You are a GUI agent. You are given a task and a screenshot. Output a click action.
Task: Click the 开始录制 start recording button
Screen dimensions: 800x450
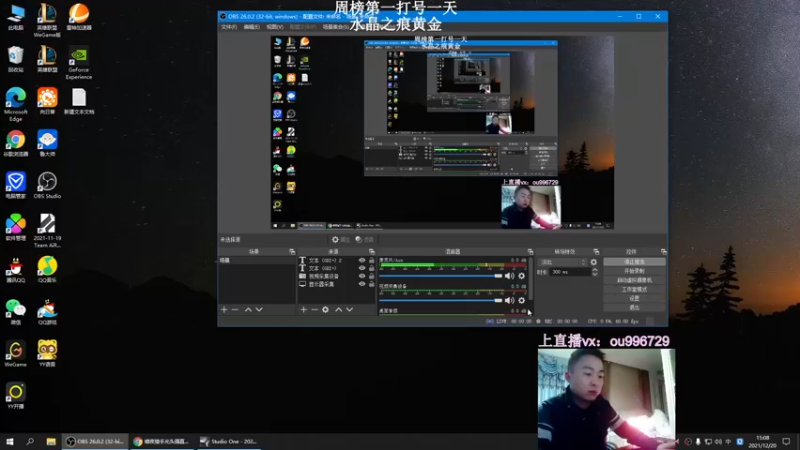coord(634,271)
